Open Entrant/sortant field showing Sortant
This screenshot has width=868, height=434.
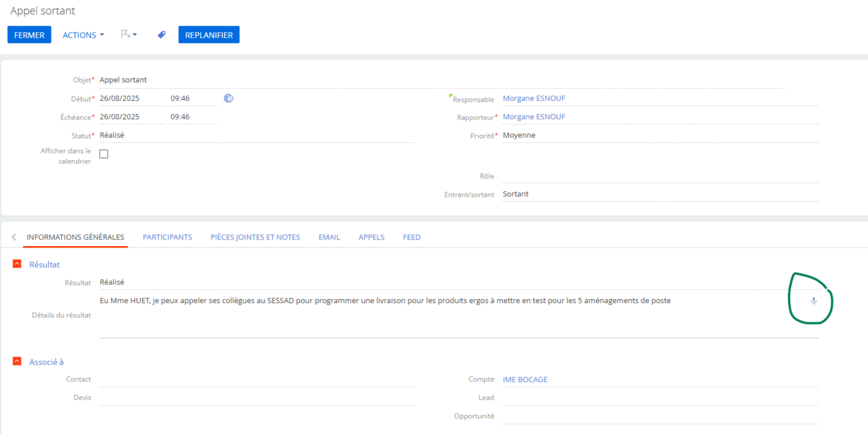(660, 194)
